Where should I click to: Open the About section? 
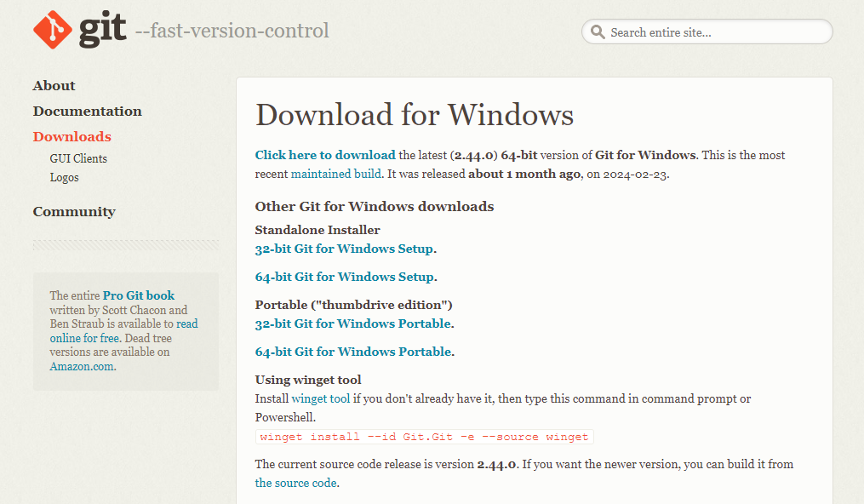pos(54,85)
